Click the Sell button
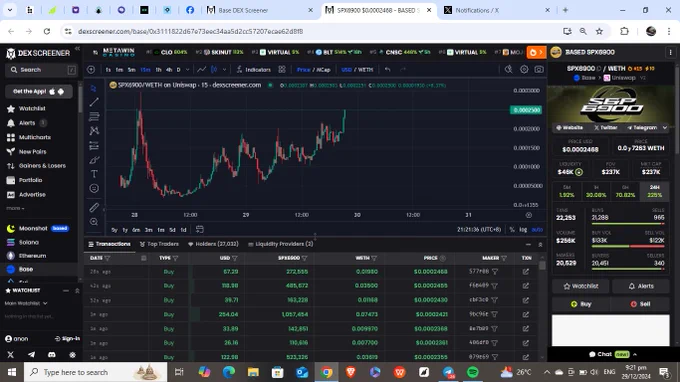This screenshot has width=680, height=382. click(x=640, y=304)
